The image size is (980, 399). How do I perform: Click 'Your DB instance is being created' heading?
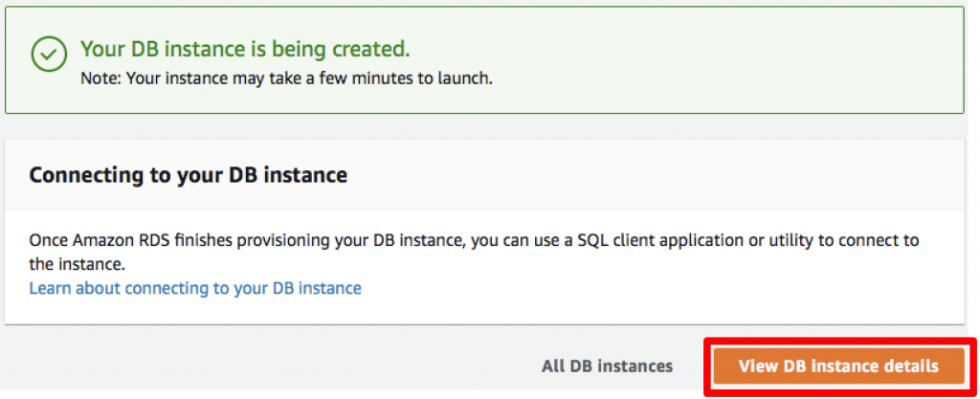point(246,48)
